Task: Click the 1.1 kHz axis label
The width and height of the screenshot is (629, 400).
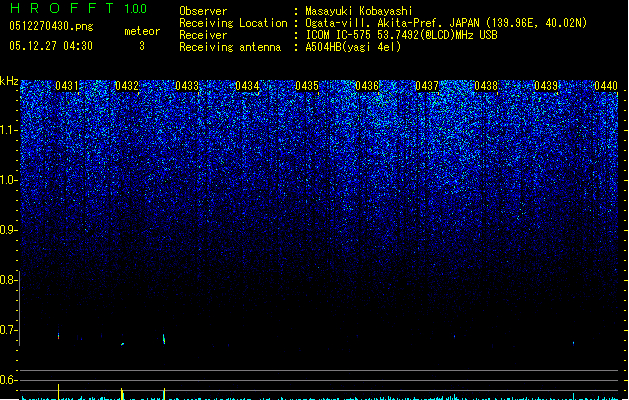Action: pyautogui.click(x=8, y=130)
